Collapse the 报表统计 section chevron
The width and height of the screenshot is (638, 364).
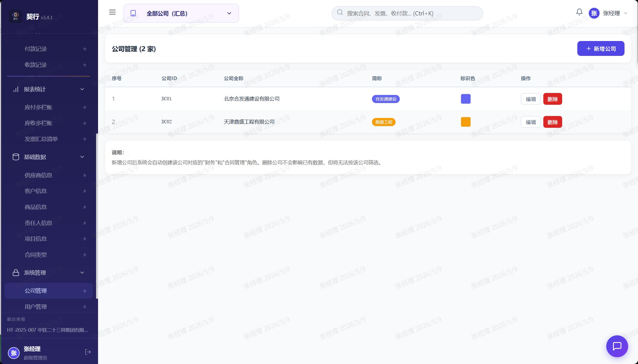coord(82,89)
